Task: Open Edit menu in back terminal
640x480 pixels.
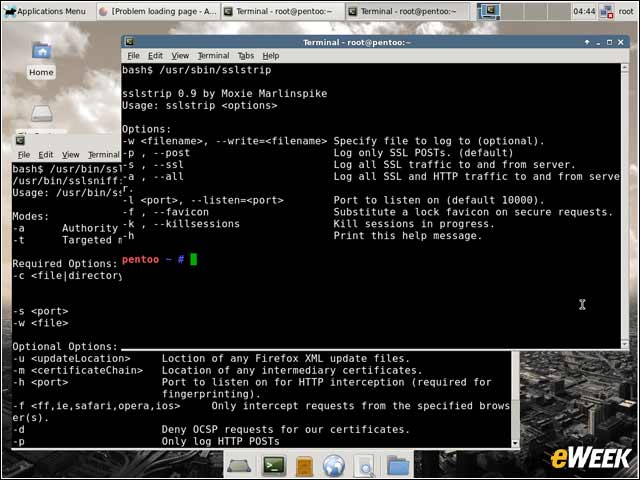Action: (46, 155)
